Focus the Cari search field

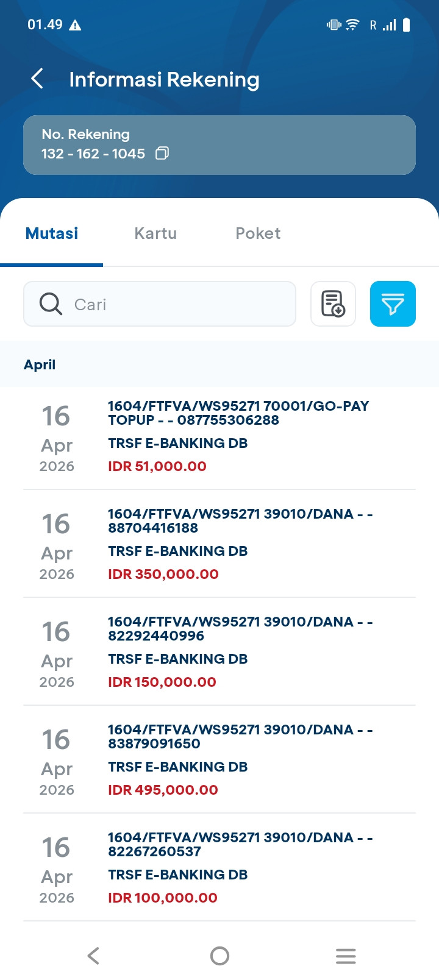tap(160, 304)
